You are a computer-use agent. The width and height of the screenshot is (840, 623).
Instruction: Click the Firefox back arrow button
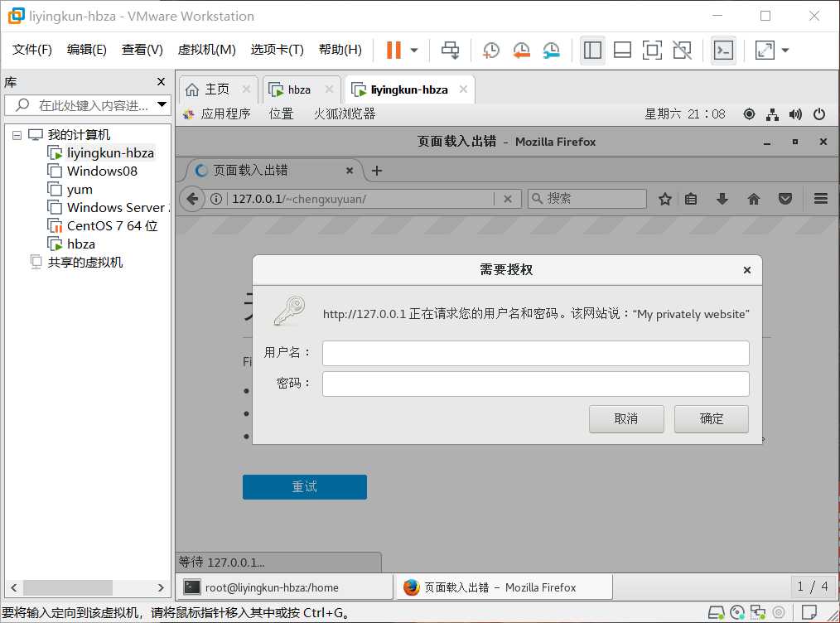tap(193, 199)
